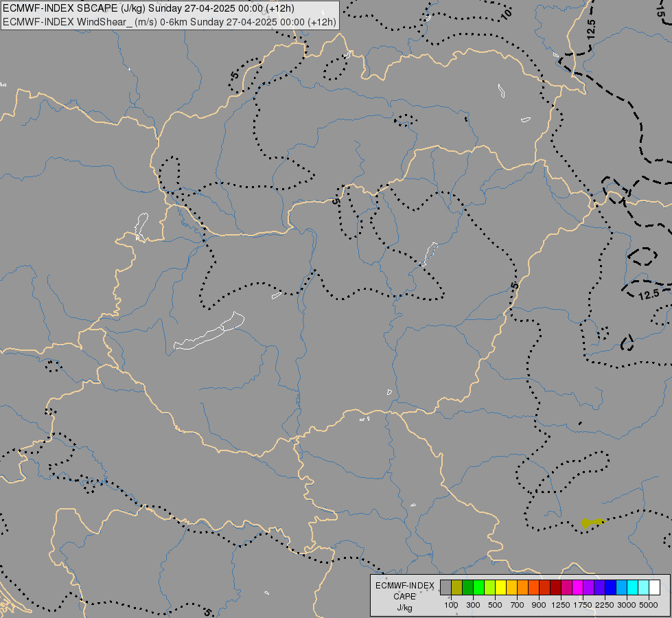Click the "5000" legend value
Image resolution: width=672 pixels, height=618 pixels.
pos(649,605)
